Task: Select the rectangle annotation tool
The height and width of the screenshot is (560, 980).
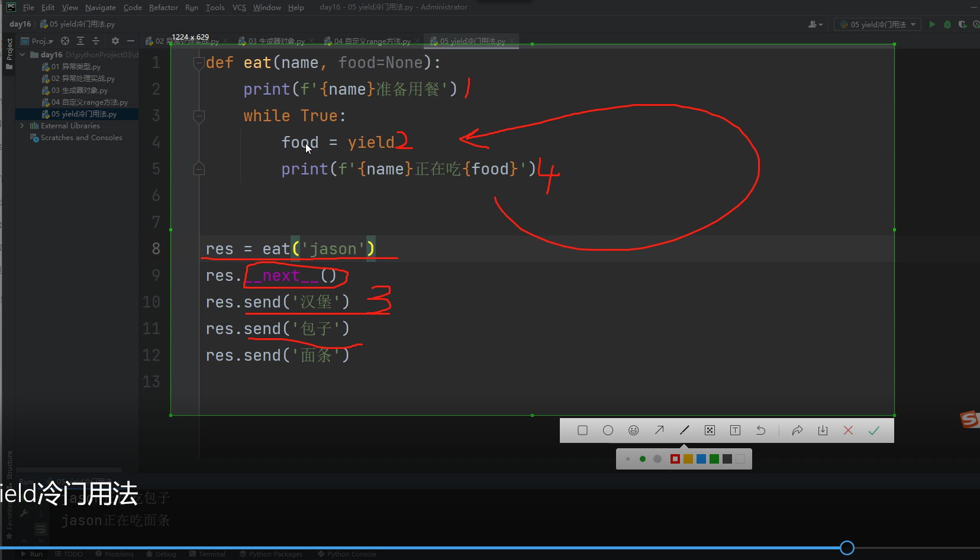Action: click(582, 430)
